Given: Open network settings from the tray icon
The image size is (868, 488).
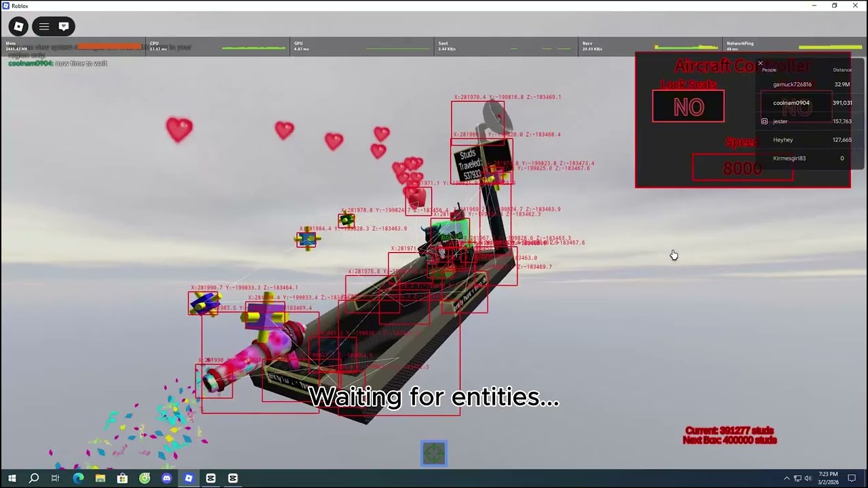Looking at the screenshot, I should [797, 479].
